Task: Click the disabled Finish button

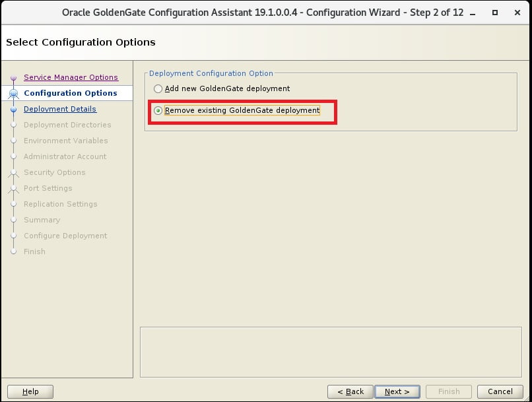Action: click(449, 391)
